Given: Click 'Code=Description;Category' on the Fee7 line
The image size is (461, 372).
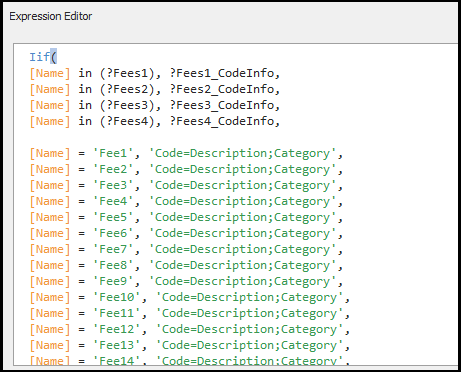Looking at the screenshot, I should [x=243, y=249].
